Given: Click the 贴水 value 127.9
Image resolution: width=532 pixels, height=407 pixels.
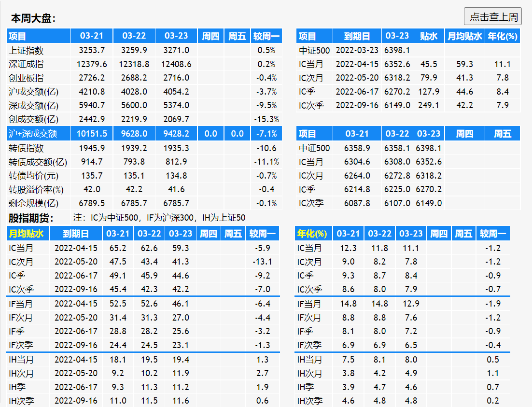Looking at the screenshot, I should pyautogui.click(x=429, y=92).
